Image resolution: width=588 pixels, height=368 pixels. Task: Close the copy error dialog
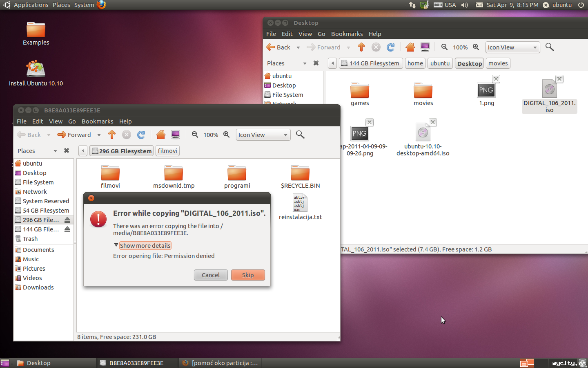[91, 198]
